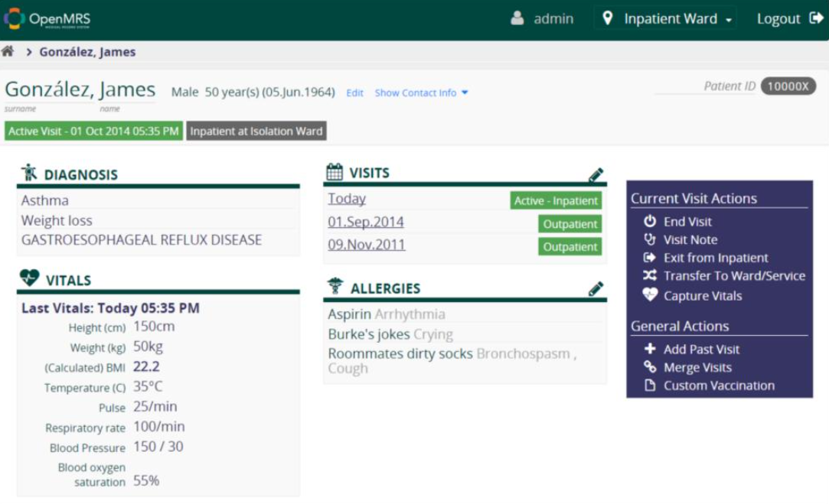Edit visits with the pencil icon
Viewport: 829px width, 504px height.
click(x=596, y=174)
